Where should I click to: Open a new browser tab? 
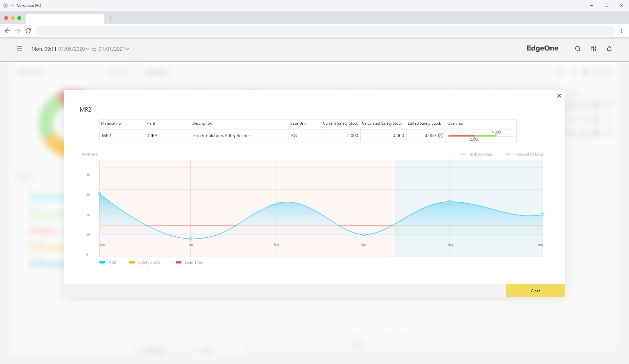[x=110, y=18]
